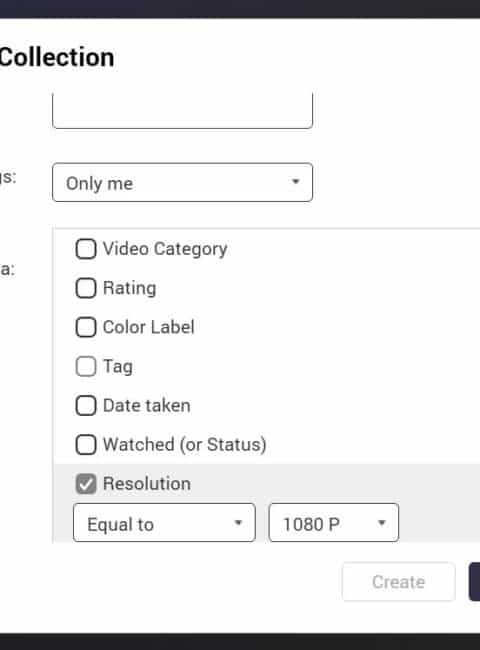Check the Color Label box

(x=86, y=327)
